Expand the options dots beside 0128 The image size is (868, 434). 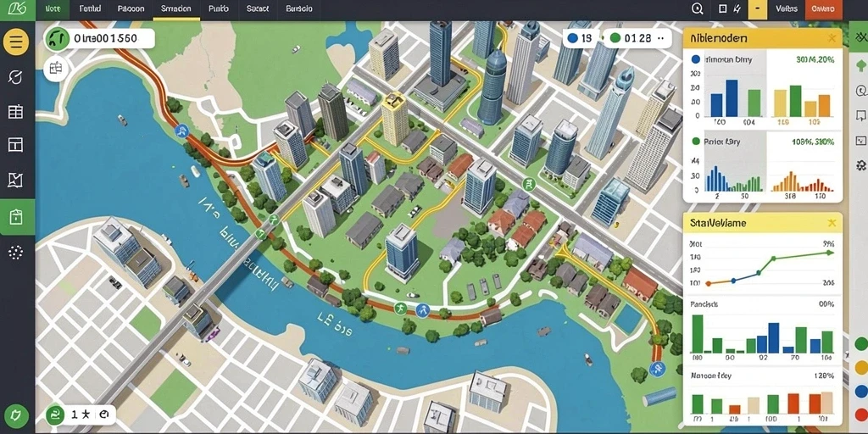click(x=659, y=38)
